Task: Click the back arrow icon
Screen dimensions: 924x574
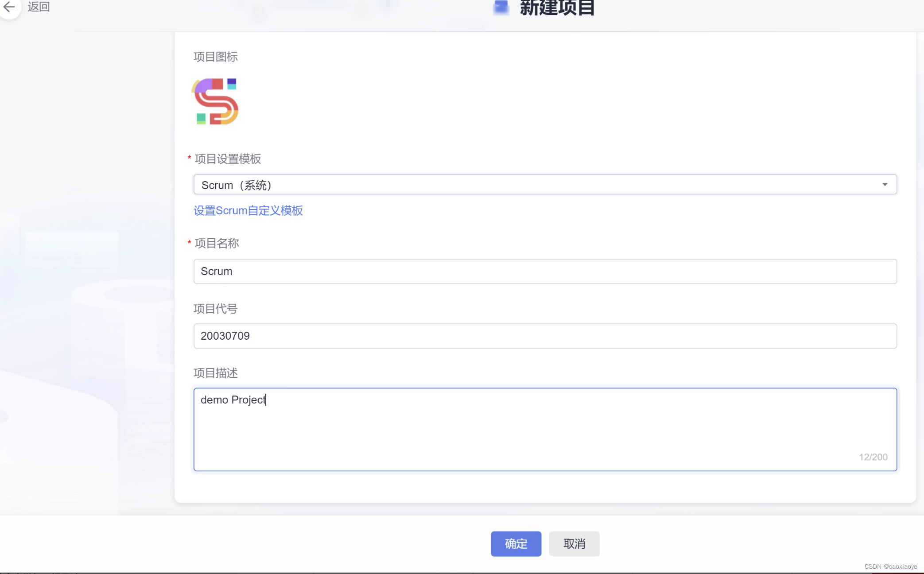Action: 9,7
